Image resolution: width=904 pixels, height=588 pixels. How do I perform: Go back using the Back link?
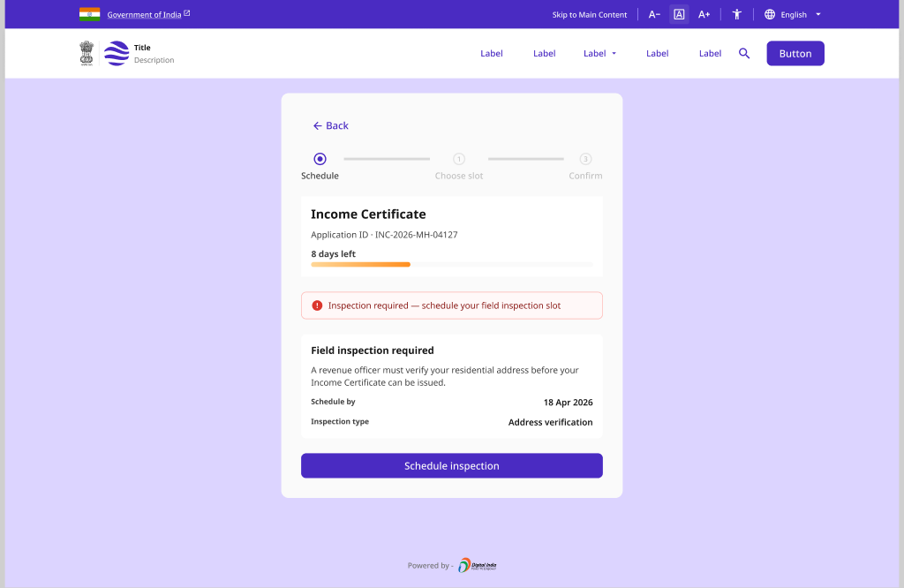coord(331,125)
